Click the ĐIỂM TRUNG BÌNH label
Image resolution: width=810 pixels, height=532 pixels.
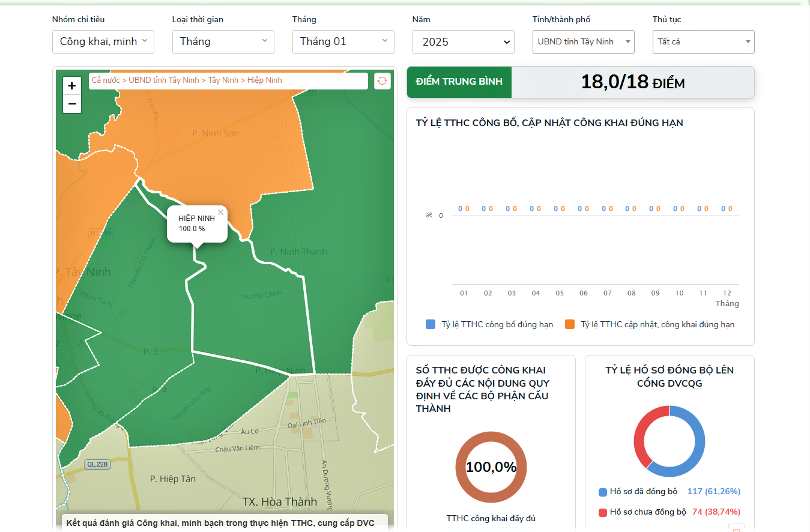459,82
